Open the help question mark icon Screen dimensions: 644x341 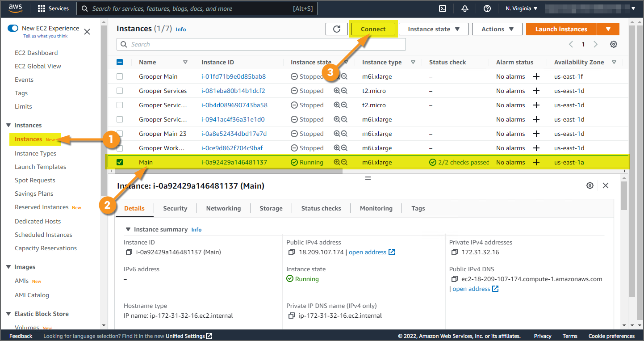coord(487,8)
